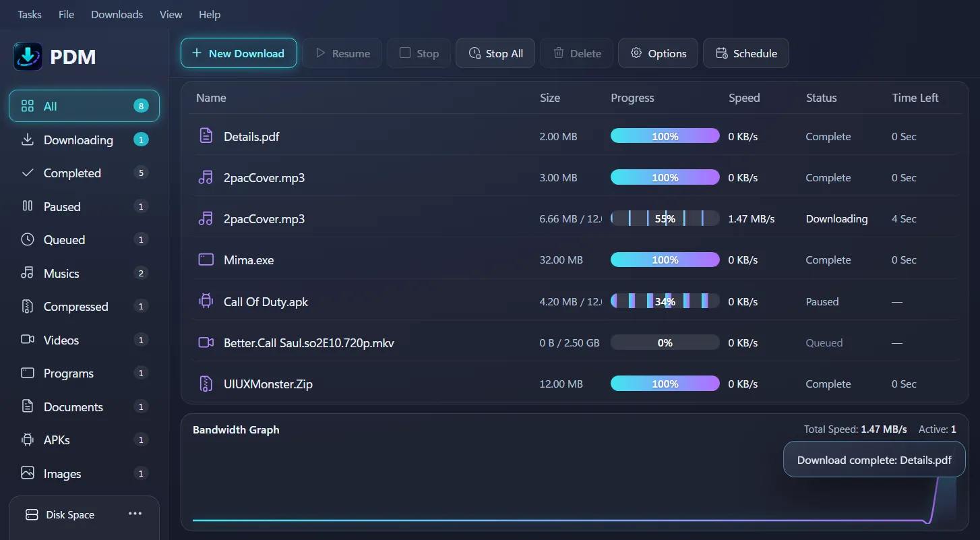Click the 34% progress bar of Call Of Duty.apk
Viewport: 980px width, 540px height.
(665, 301)
